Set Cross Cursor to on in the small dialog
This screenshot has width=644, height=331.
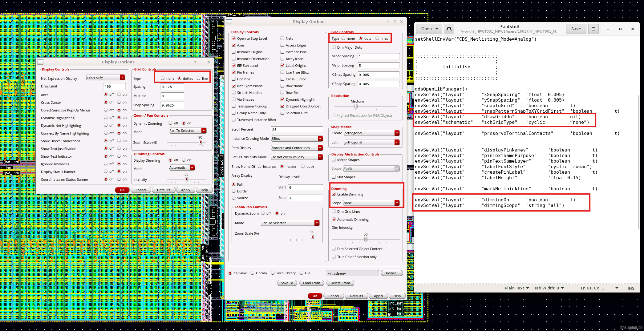pyautogui.click(x=119, y=102)
